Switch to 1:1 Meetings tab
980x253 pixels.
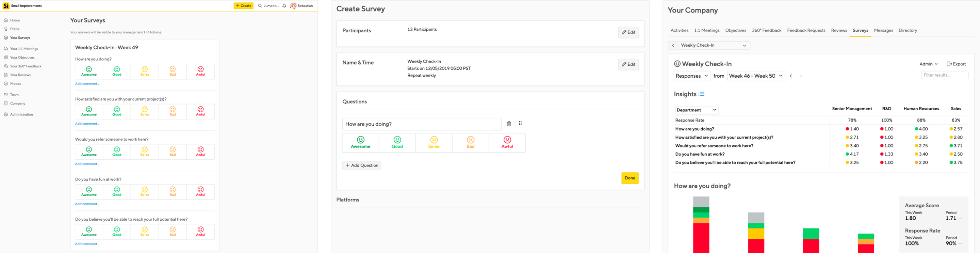706,30
